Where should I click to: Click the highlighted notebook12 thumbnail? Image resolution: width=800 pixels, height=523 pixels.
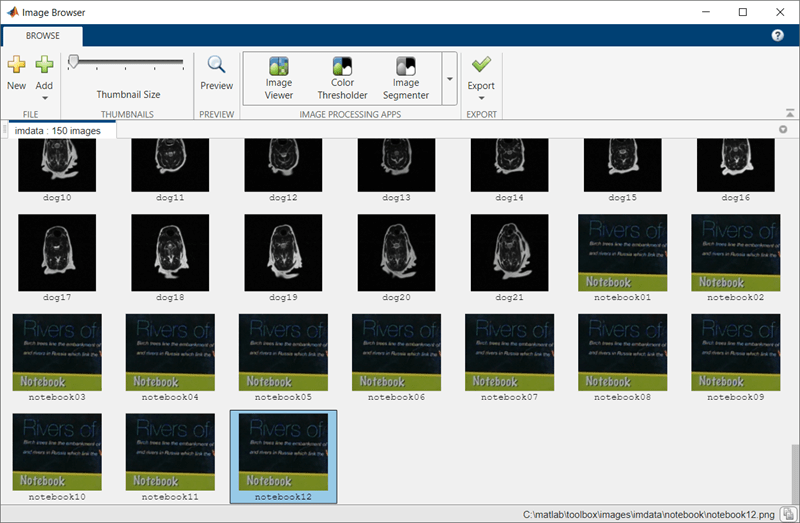point(283,456)
